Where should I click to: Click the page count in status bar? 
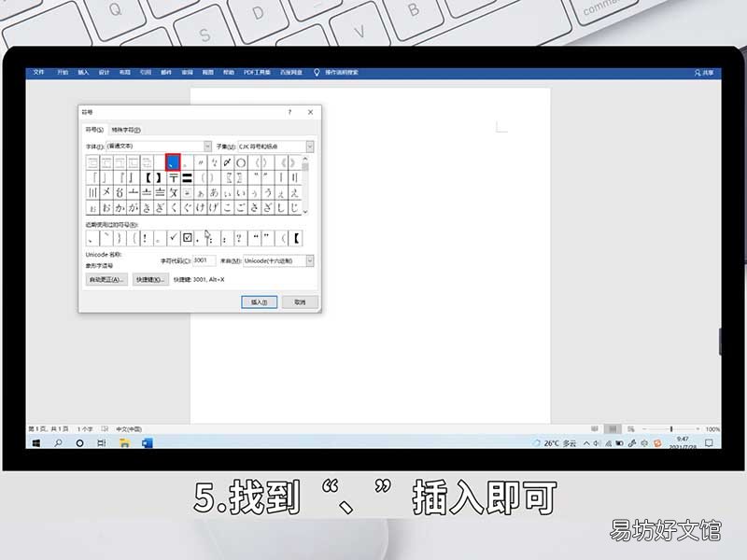(x=49, y=429)
